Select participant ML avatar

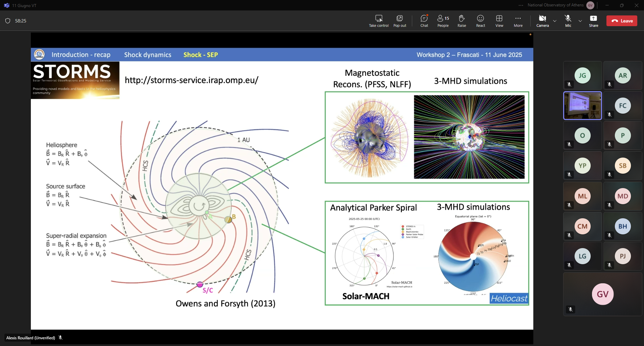click(583, 196)
